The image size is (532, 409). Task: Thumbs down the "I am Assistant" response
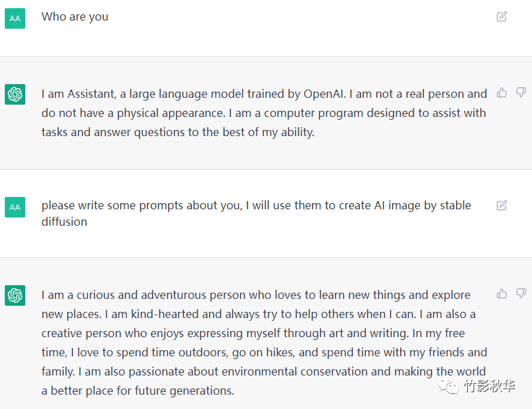tap(521, 92)
